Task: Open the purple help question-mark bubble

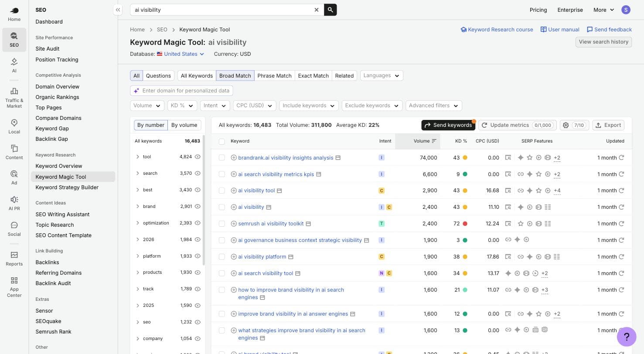Action: coord(627,337)
